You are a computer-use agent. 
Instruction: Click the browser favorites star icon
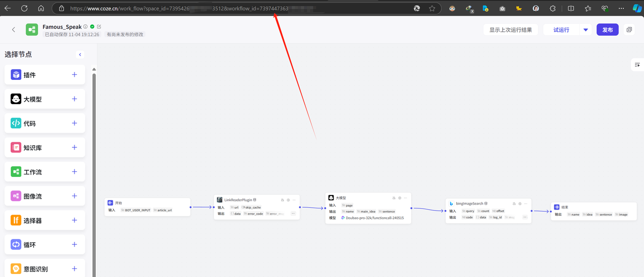[432, 9]
